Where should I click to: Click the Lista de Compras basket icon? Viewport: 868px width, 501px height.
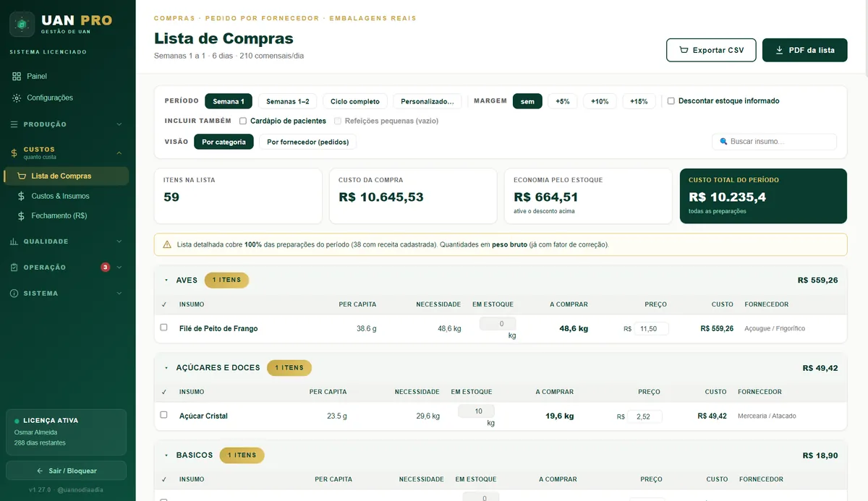point(22,176)
